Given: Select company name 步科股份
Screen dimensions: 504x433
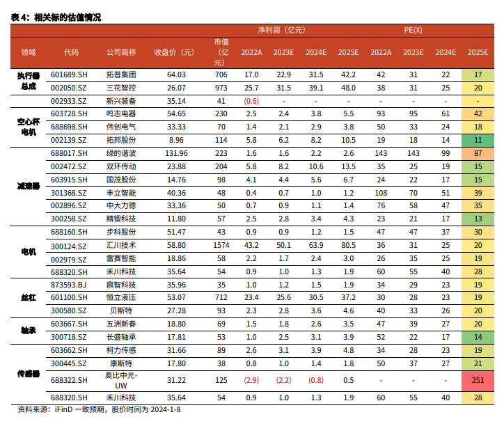Looking at the screenshot, I should (121, 232).
